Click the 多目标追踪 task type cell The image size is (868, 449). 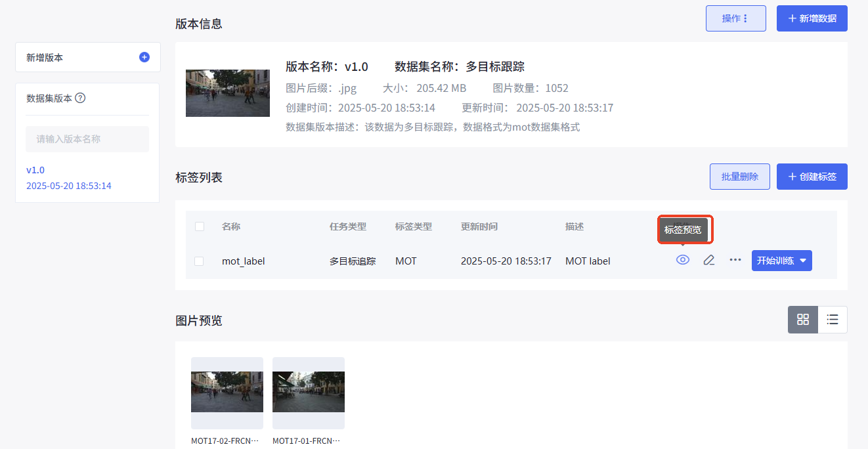(x=353, y=261)
